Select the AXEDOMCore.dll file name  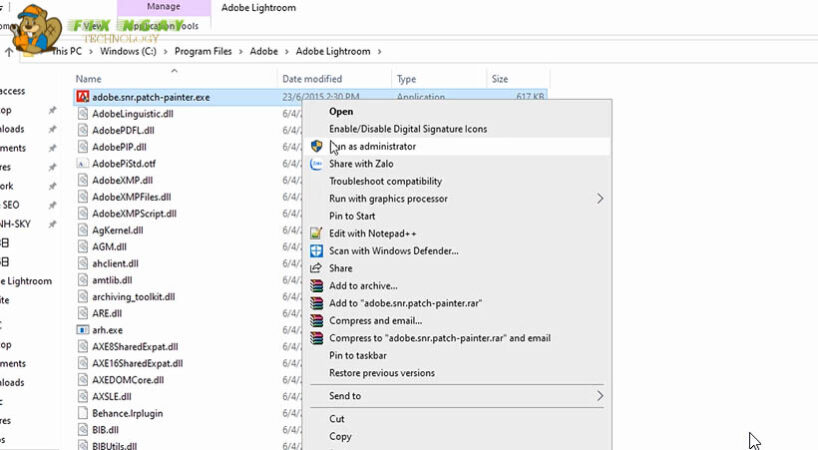(128, 380)
